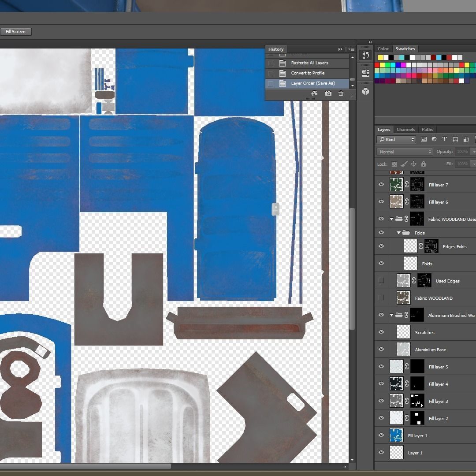Select the Swatches tab
Screen dimensions: 476x476
[x=405, y=48]
